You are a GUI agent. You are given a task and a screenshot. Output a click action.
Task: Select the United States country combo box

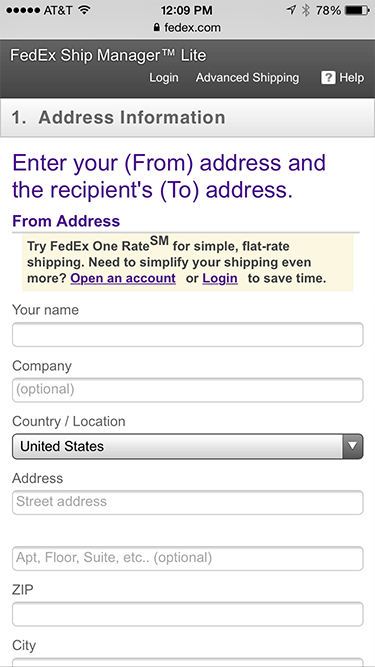[x=188, y=446]
